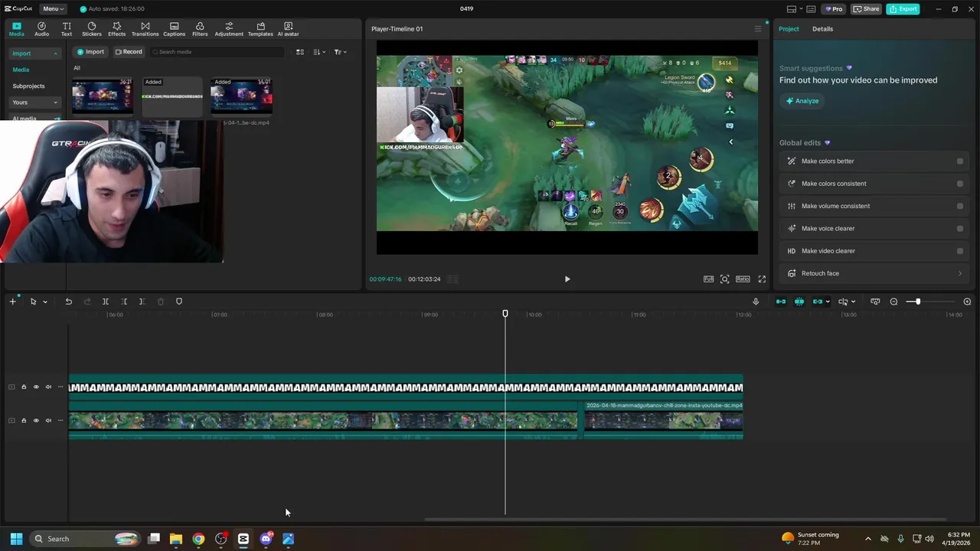Open the linkage options dropdown arrow

828,302
